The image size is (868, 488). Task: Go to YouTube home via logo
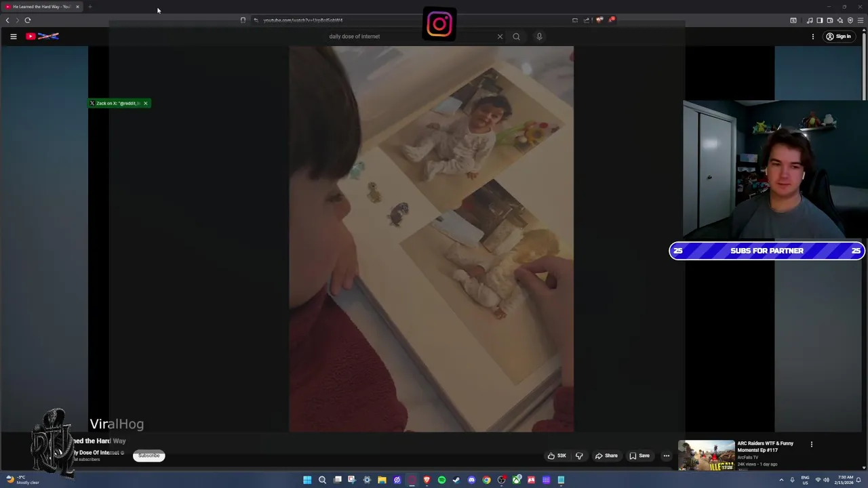43,37
